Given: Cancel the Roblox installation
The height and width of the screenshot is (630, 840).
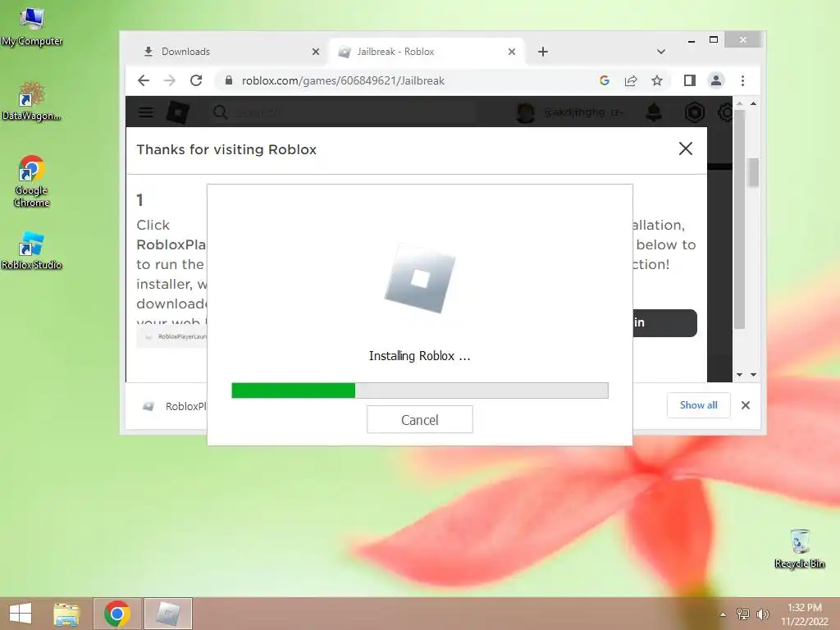Looking at the screenshot, I should point(419,419).
